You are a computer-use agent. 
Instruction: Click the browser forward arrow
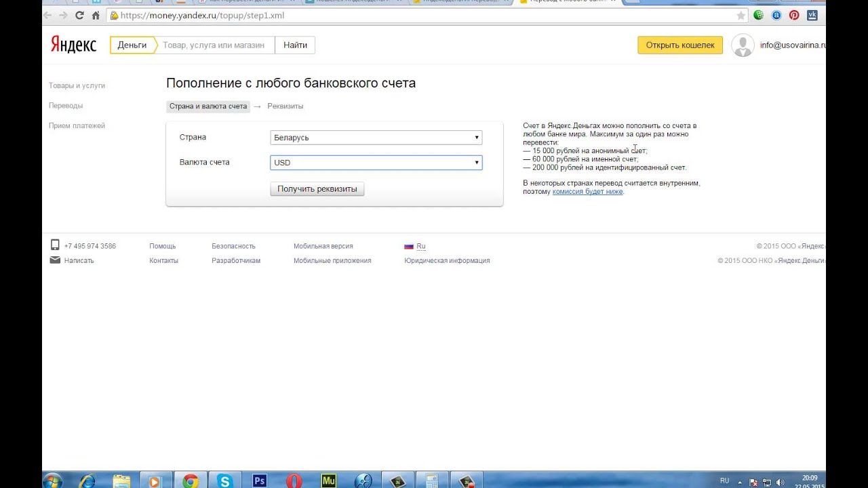tap(64, 15)
